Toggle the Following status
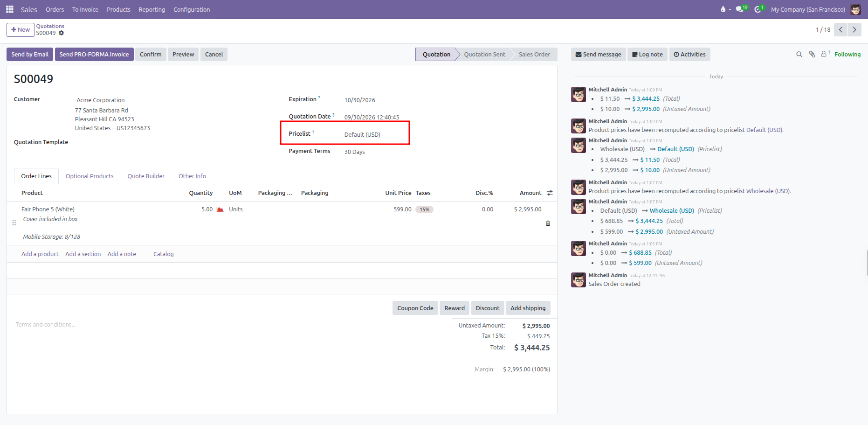This screenshot has width=868, height=425. [847, 55]
